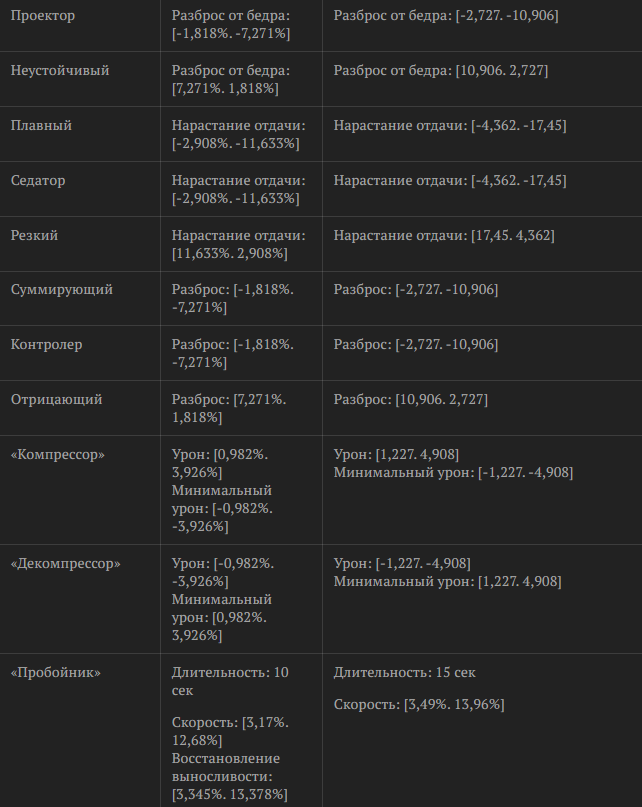Select the Плавный row label

[x=41, y=126]
